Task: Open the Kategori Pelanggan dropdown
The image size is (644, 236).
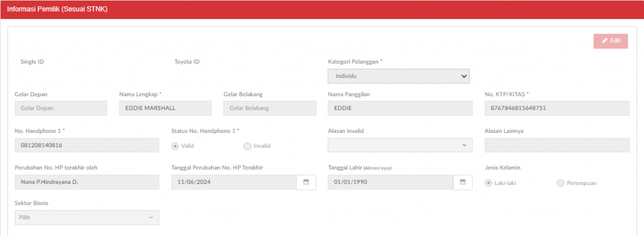Action: click(398, 76)
